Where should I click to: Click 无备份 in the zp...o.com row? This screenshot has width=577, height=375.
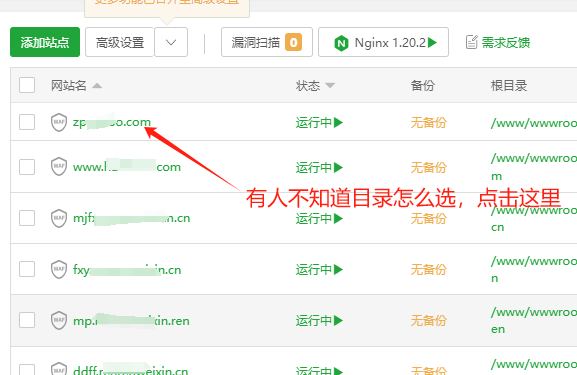click(x=429, y=123)
